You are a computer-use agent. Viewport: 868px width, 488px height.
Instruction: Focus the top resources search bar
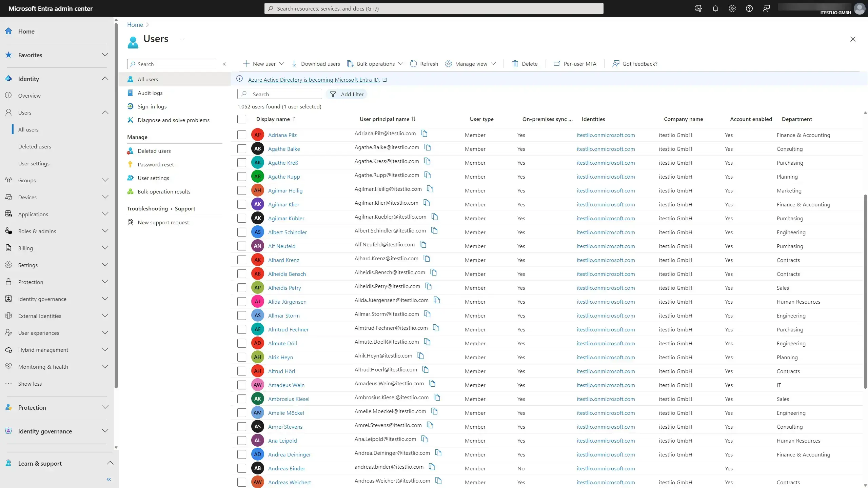coord(434,8)
